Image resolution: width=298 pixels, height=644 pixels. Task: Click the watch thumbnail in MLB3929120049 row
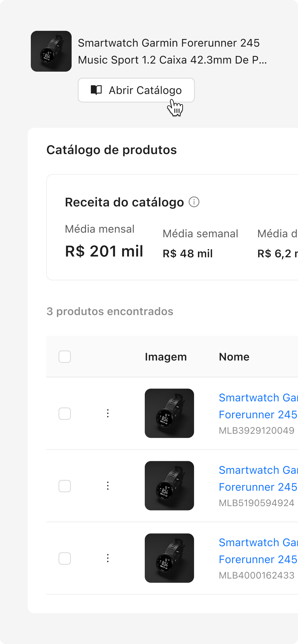click(x=169, y=413)
